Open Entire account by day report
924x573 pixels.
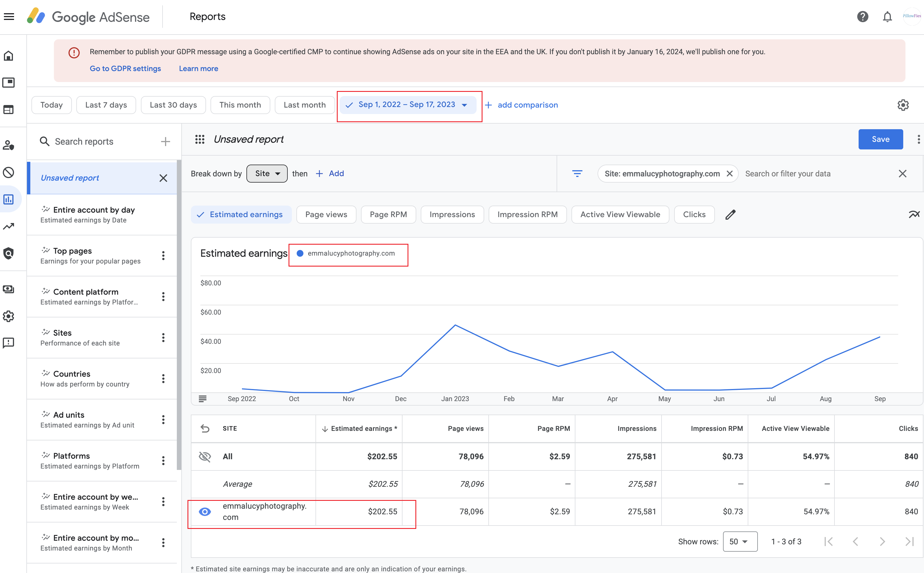point(102,215)
